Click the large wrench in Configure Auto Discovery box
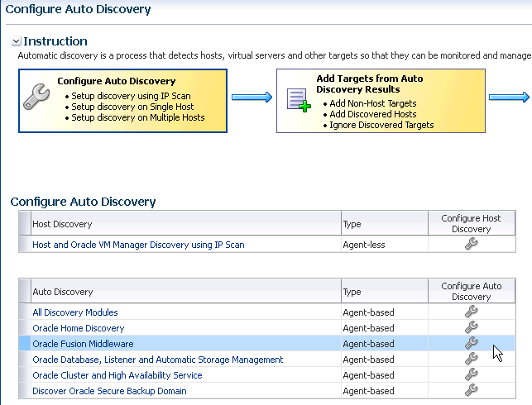 click(36, 97)
